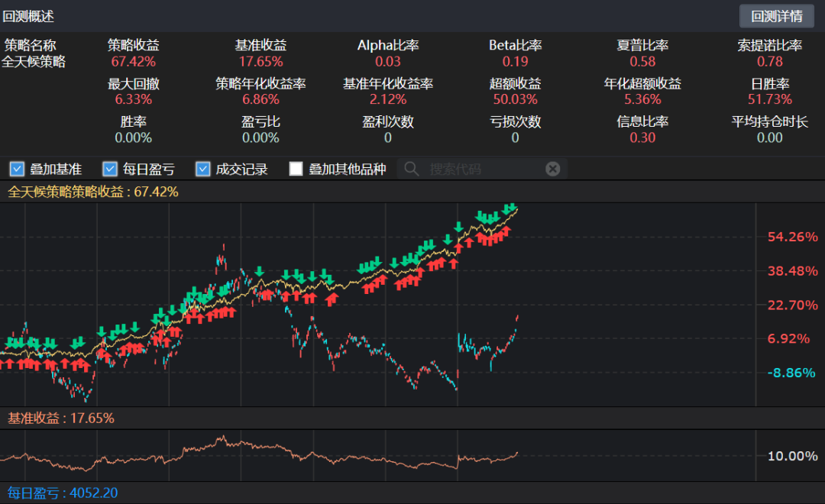Viewport: 825px width, 504px height.
Task: Clear the search box with the X icon
Action: pyautogui.click(x=552, y=169)
